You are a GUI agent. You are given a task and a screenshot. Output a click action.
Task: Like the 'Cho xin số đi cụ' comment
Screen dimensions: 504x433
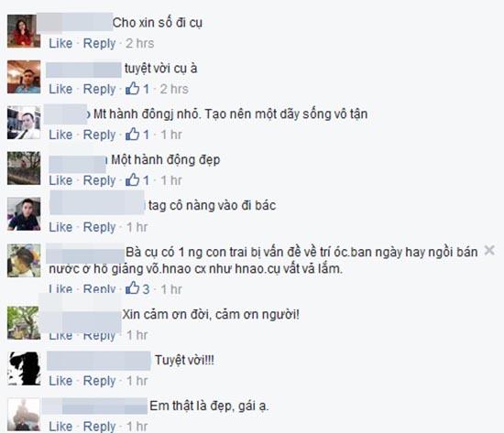[x=60, y=43]
